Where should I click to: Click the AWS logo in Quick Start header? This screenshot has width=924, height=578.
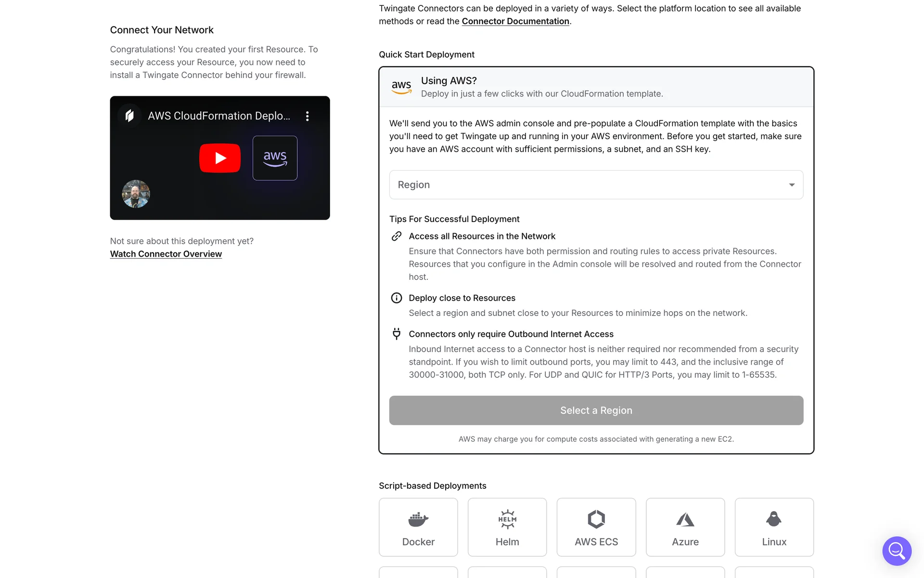[401, 87]
